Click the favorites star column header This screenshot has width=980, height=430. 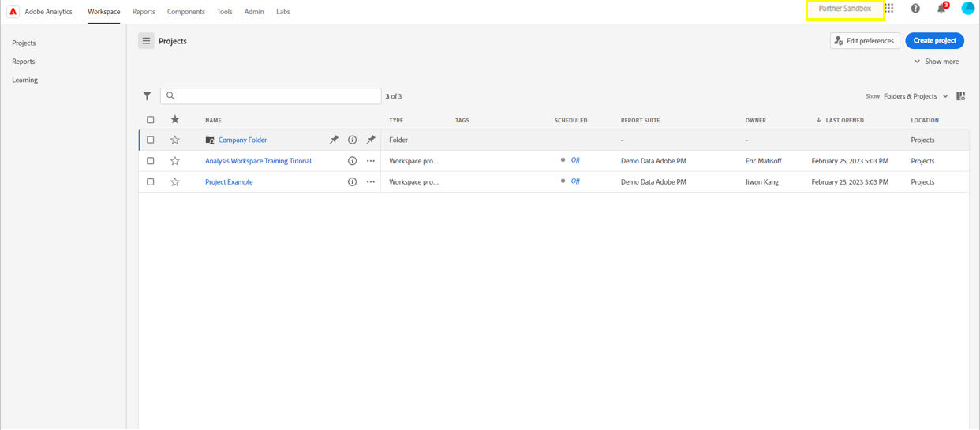point(175,120)
